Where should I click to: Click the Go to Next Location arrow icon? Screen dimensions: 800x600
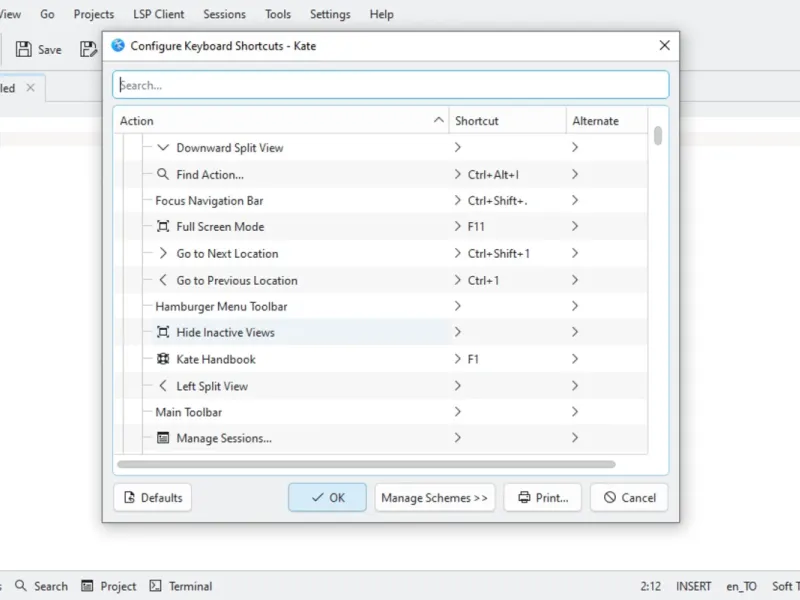coord(163,253)
